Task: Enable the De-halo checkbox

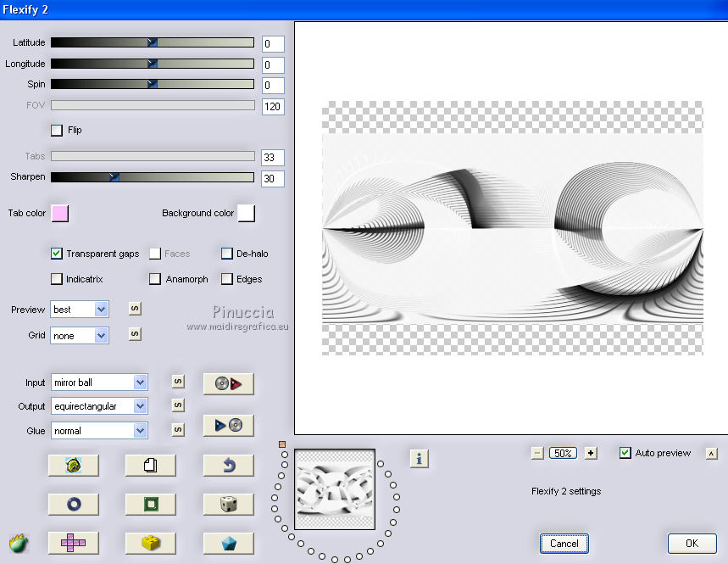Action: click(226, 254)
